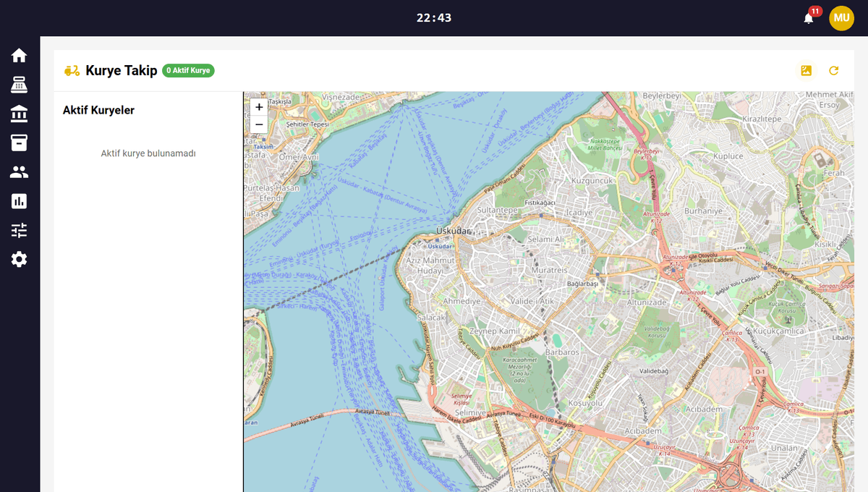Open the archive box sidebar icon
868x492 pixels.
19,143
